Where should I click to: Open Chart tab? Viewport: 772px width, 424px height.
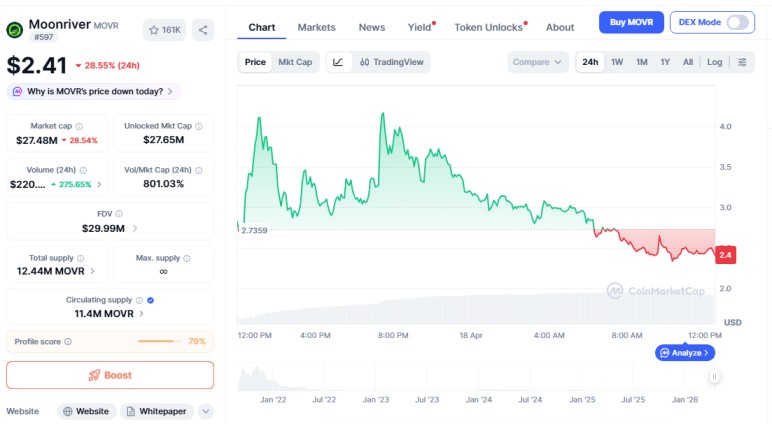pos(261,28)
